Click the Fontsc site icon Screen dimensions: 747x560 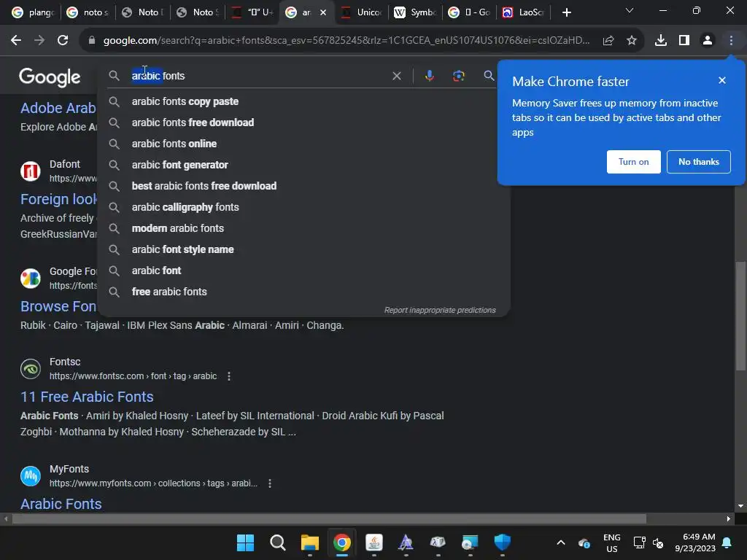[31, 369]
